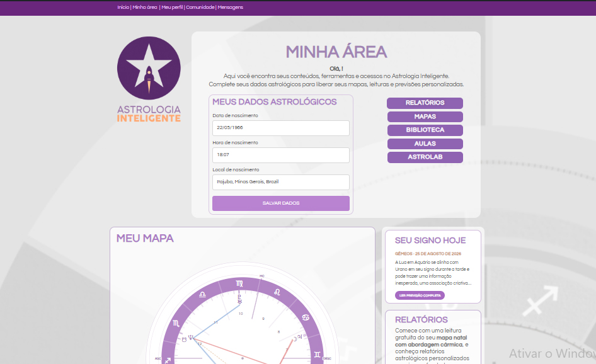This screenshot has height=364, width=596.
Task: Click the Virgo glyph on the chart wheel
Action: coord(239,283)
